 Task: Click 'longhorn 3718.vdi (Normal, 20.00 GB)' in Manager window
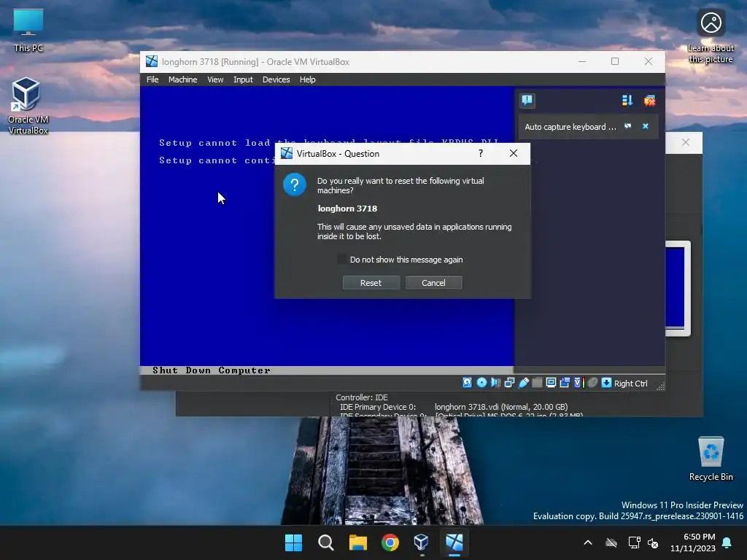click(x=501, y=407)
